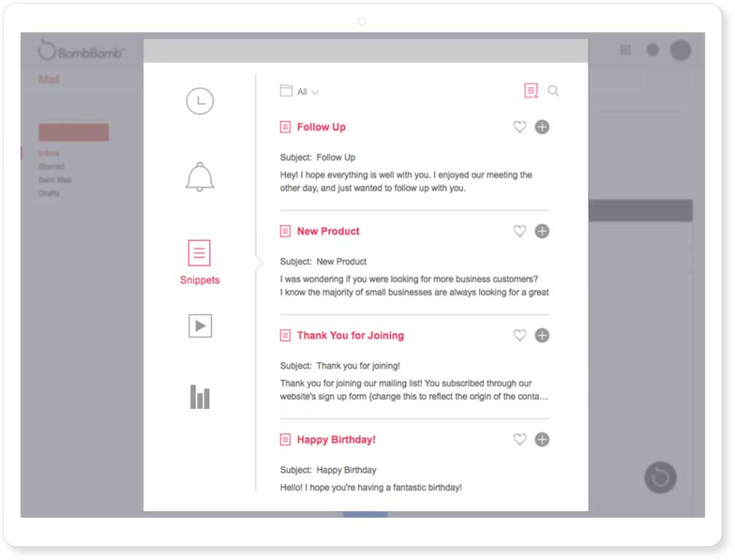
Task: Open the notifications bell icon
Action: coord(199,176)
